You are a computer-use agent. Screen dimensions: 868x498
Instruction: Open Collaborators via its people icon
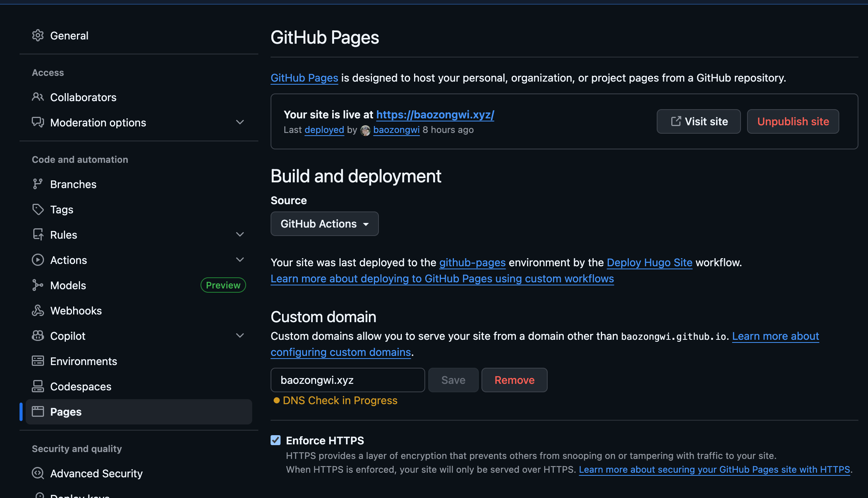point(38,97)
